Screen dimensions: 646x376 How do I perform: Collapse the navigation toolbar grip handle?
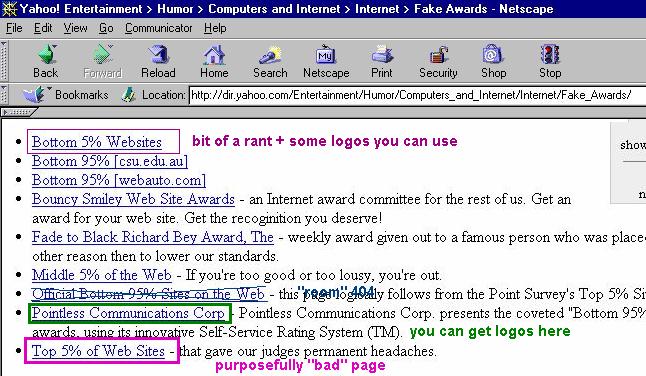pos(4,61)
